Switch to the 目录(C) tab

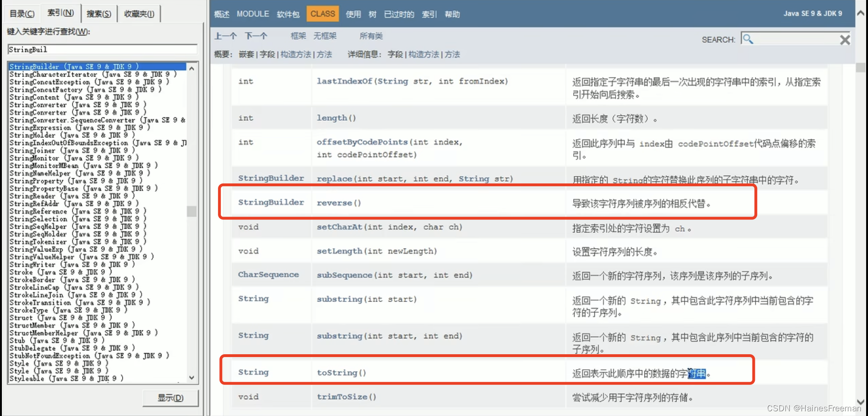tap(22, 14)
